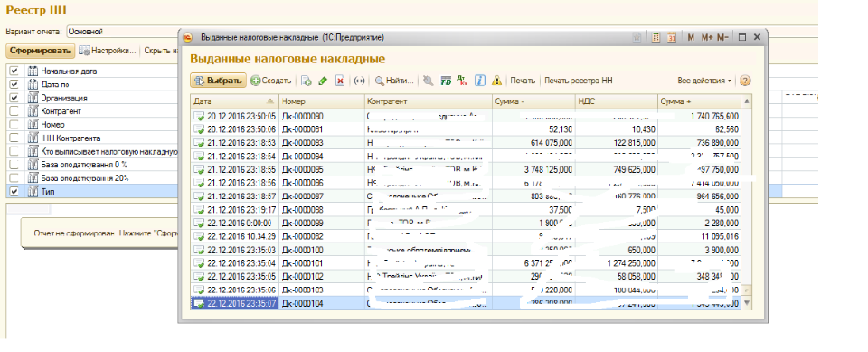
Task: Click the НДС column header
Action: coord(616,101)
